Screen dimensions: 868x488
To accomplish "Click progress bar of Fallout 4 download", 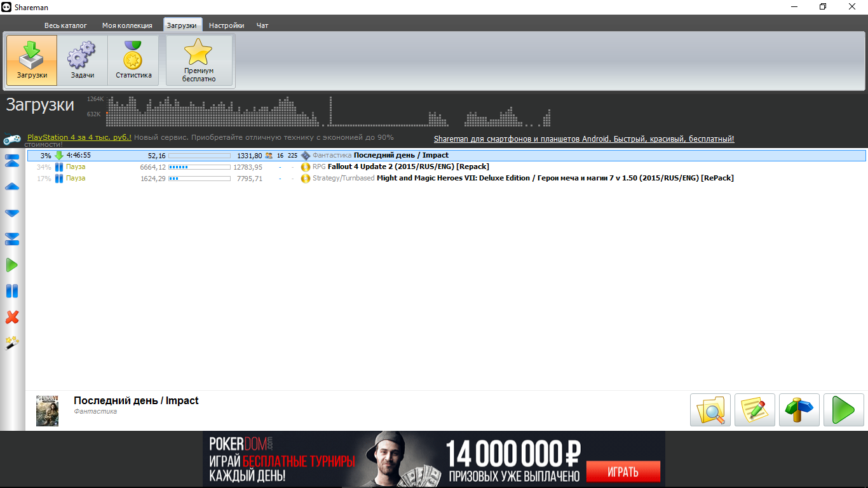I will [x=200, y=167].
